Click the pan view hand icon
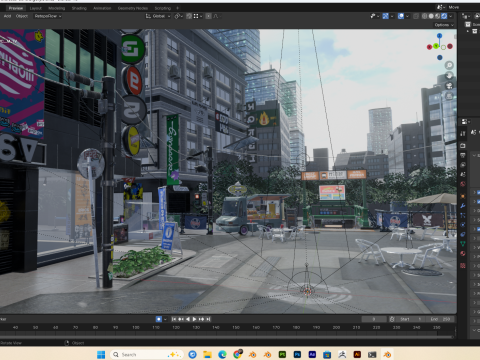The width and height of the screenshot is (480, 360). tap(449, 75)
